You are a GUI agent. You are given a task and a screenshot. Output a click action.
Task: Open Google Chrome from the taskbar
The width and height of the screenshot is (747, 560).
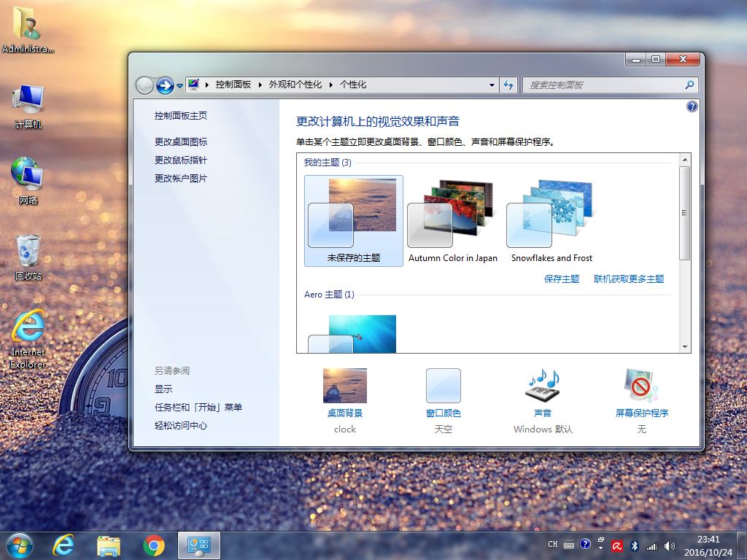[x=154, y=545]
